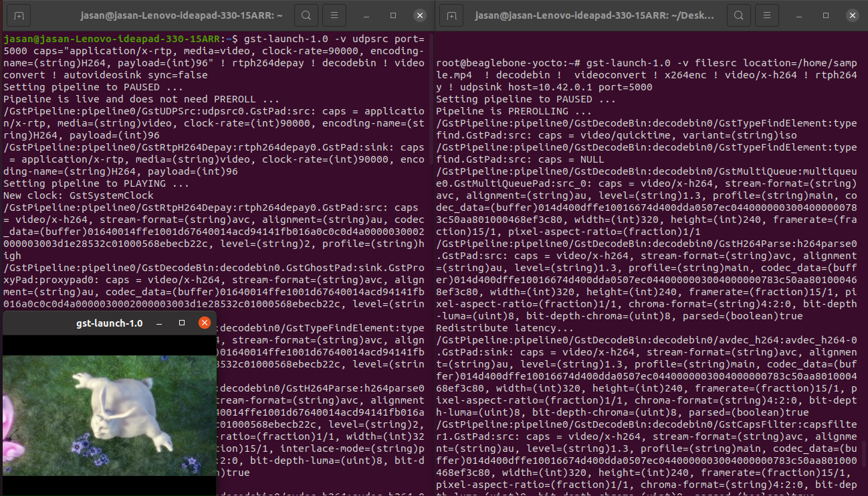Close the gst-launch-1.0 video window
The height and width of the screenshot is (496, 868).
click(x=205, y=323)
